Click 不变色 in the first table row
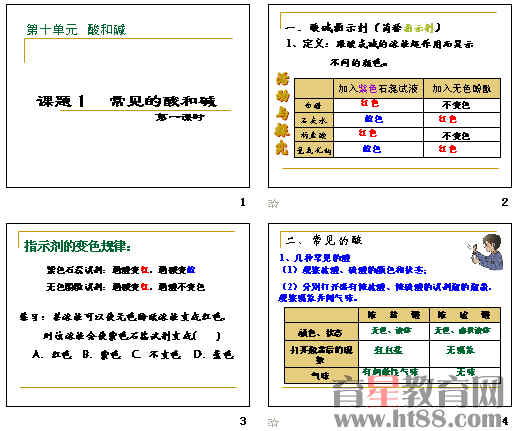The image size is (519, 431). coord(456,105)
